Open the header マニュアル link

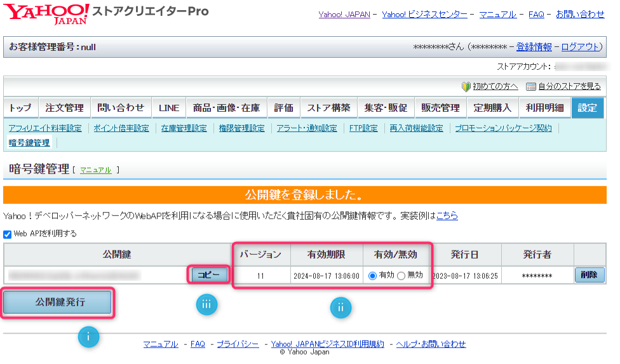497,15
